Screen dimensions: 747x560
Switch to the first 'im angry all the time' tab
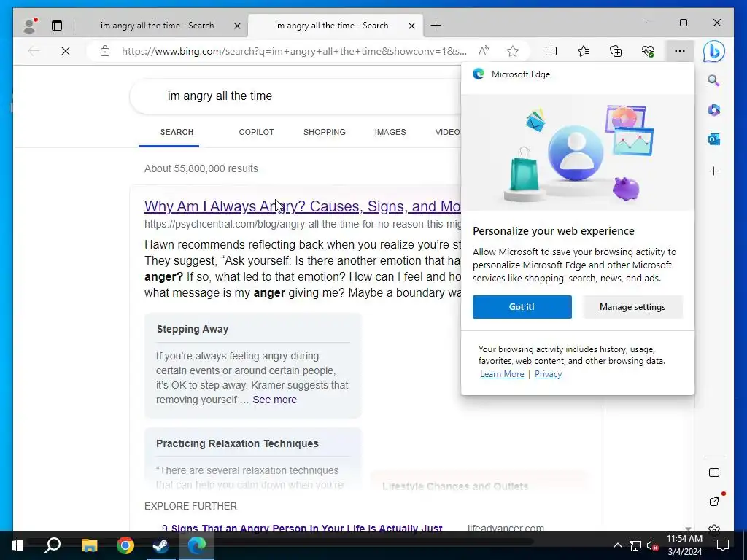(x=158, y=26)
